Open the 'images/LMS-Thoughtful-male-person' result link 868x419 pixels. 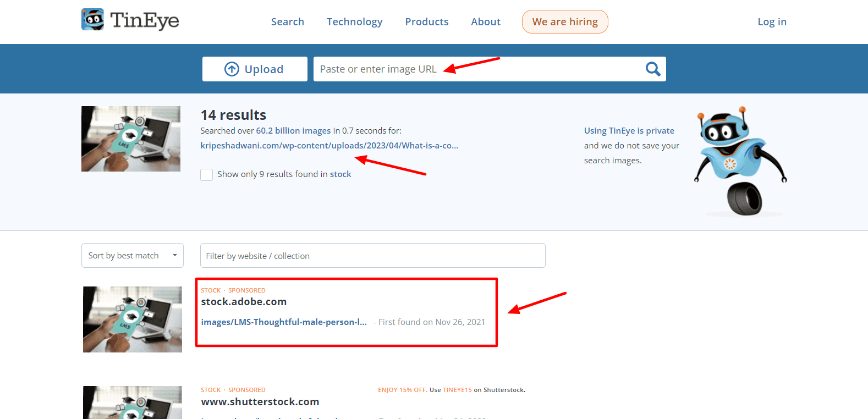[x=284, y=322]
